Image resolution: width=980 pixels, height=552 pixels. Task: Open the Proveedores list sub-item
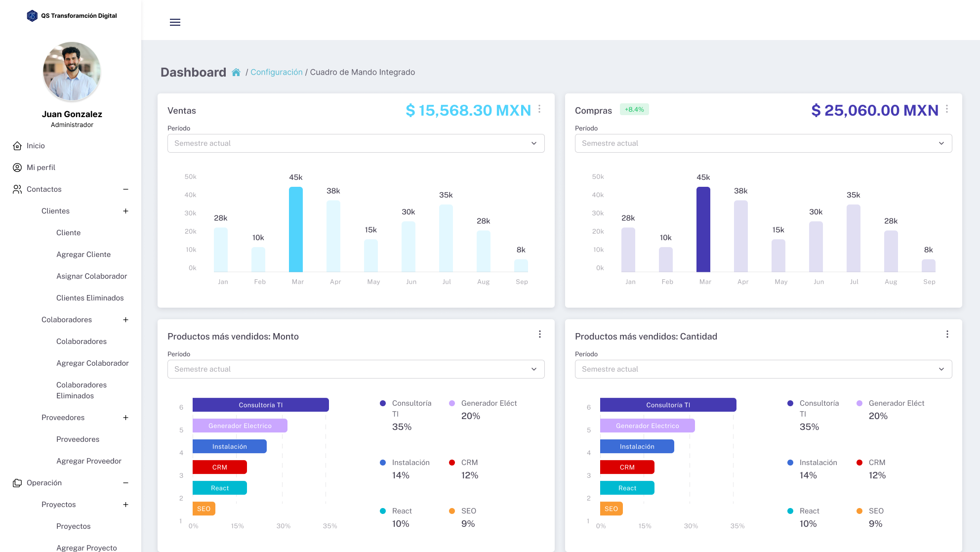pyautogui.click(x=78, y=439)
